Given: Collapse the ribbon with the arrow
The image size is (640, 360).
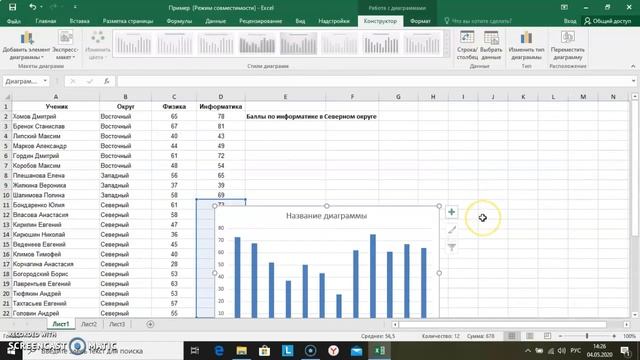Looking at the screenshot, I should (633, 66).
